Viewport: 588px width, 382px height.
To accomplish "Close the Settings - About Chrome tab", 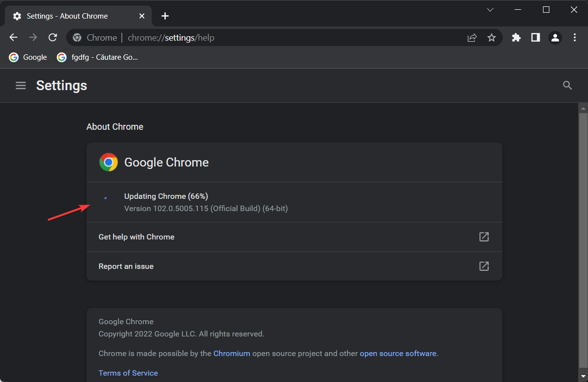I will tap(142, 16).
